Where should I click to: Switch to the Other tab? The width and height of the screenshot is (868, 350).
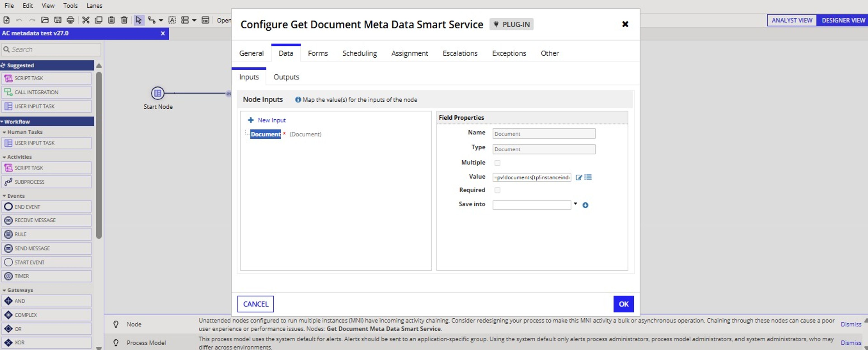550,53
